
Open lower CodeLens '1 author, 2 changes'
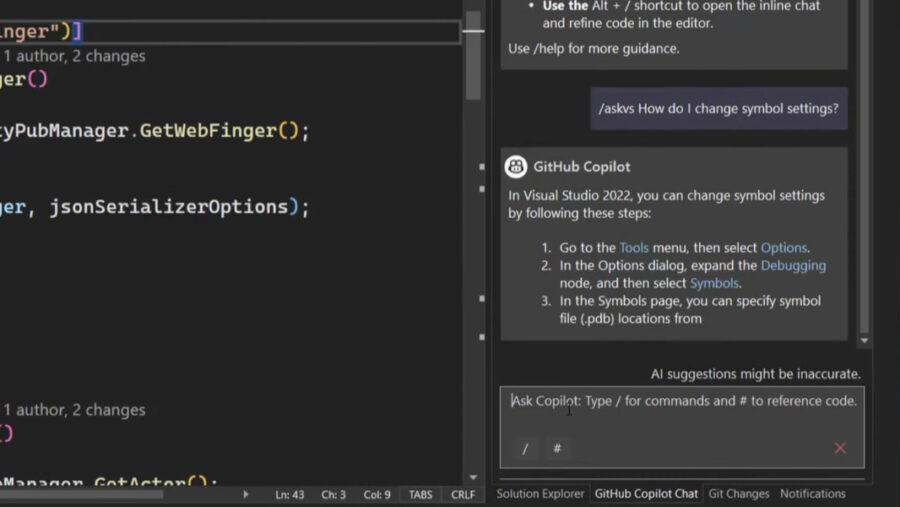click(74, 410)
